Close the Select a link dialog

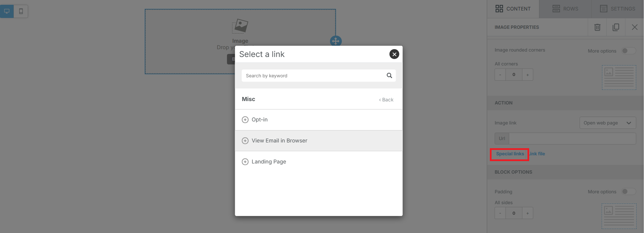tap(394, 54)
